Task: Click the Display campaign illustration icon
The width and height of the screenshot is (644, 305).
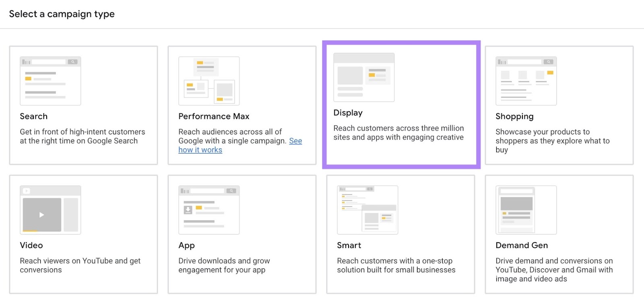Action: click(364, 77)
